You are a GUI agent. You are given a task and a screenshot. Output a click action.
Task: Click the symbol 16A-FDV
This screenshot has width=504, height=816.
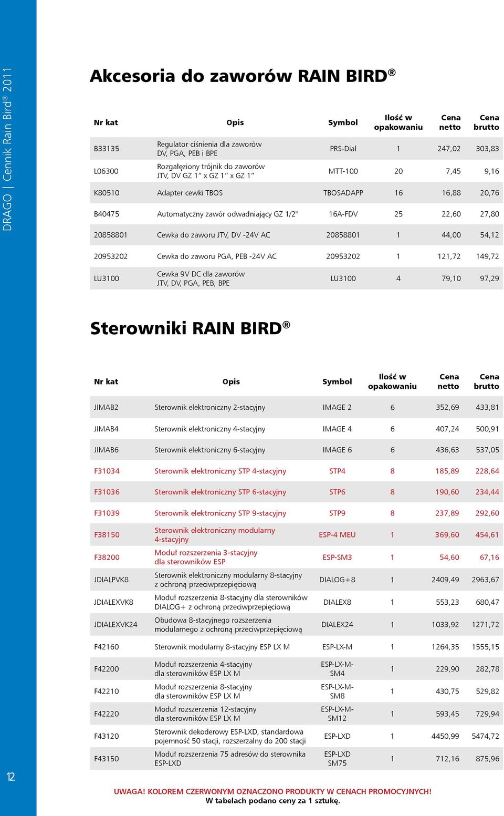343,214
